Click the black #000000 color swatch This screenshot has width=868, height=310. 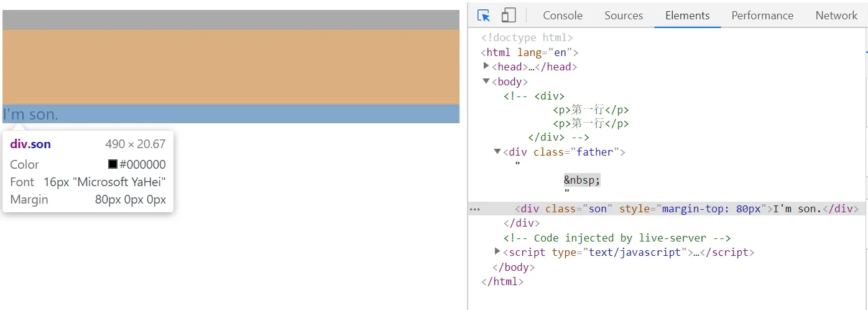[113, 164]
